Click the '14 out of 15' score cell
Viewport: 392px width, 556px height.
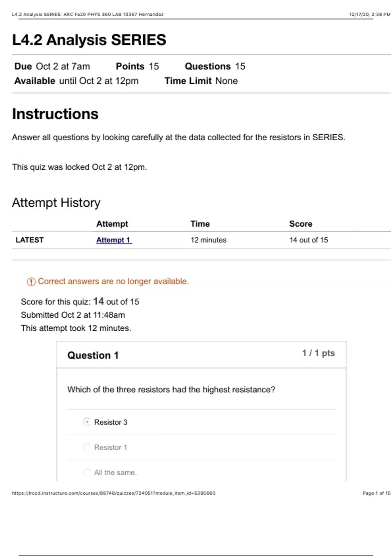308,240
